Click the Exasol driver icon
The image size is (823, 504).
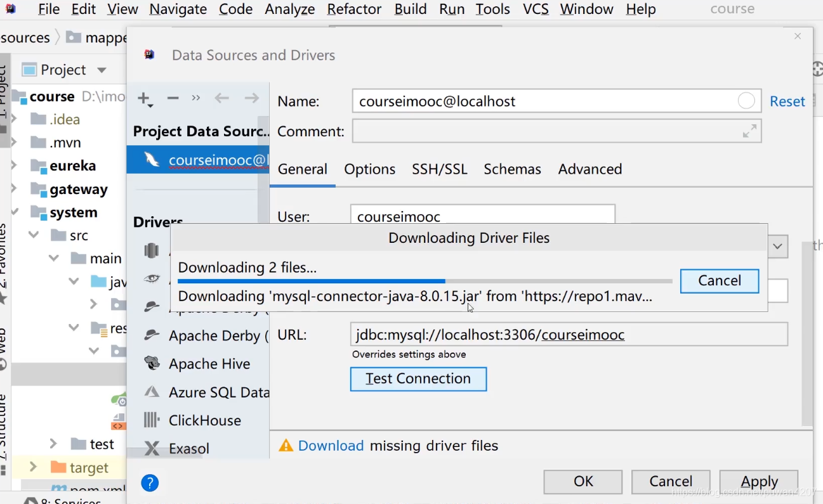(x=152, y=449)
